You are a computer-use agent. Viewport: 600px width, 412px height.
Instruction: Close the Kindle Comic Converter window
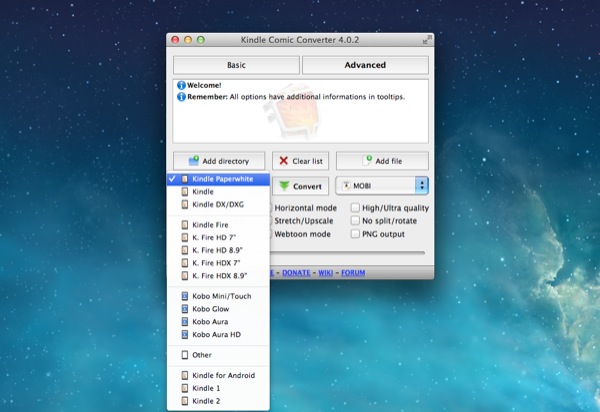click(175, 40)
